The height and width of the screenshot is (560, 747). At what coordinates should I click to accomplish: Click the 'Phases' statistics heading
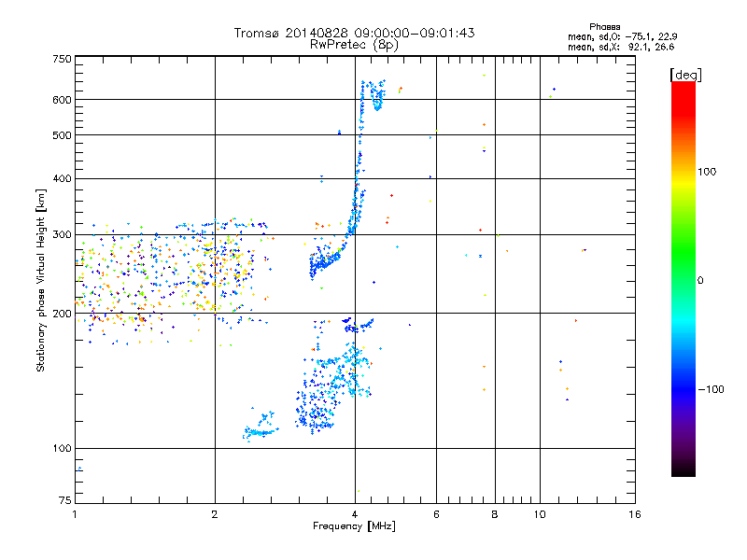coord(604,27)
